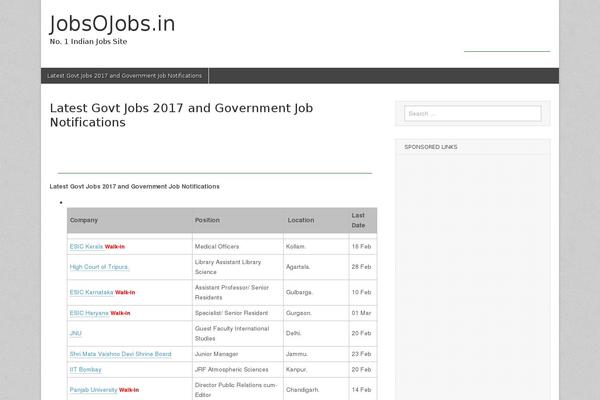The width and height of the screenshot is (600, 400).
Task: Open the High Court of Tripura link
Action: point(99,267)
